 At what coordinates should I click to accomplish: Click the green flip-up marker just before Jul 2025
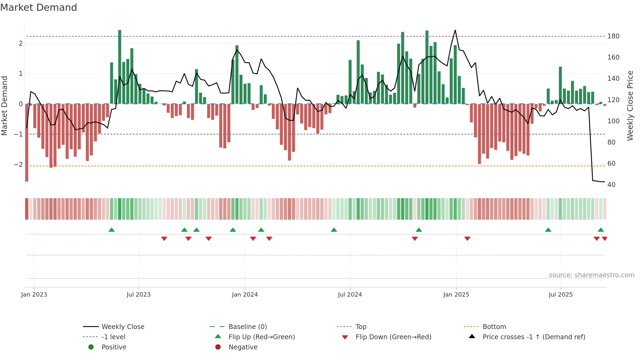pyautogui.click(x=548, y=230)
